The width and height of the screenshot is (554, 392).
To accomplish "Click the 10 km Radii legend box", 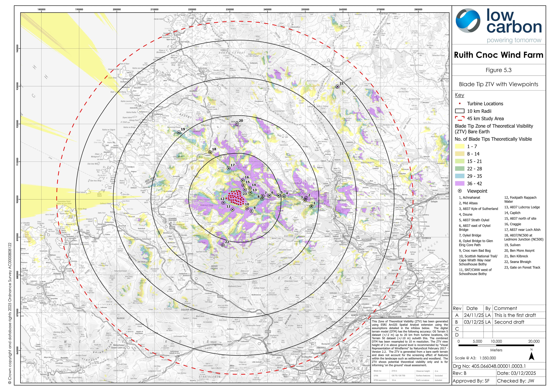I will tap(460, 111).
